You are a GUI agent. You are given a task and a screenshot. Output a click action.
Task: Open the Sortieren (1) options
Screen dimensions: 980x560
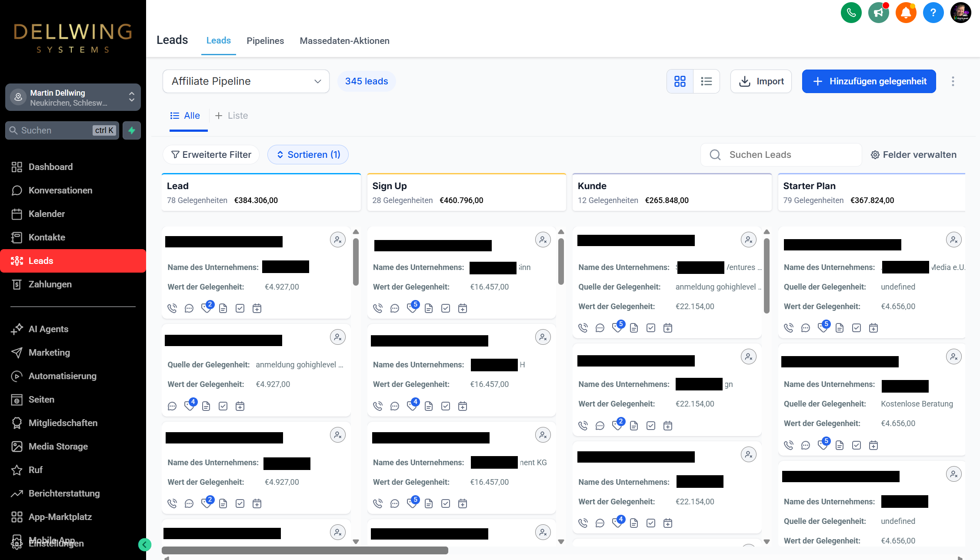click(x=308, y=155)
